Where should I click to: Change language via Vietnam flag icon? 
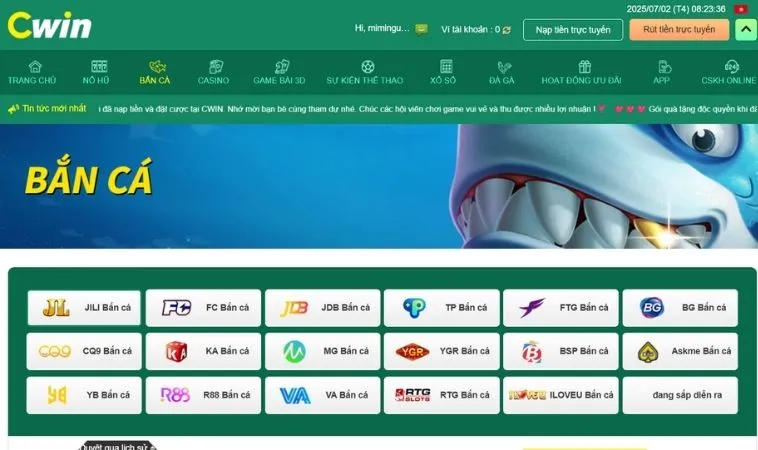pyautogui.click(x=740, y=9)
